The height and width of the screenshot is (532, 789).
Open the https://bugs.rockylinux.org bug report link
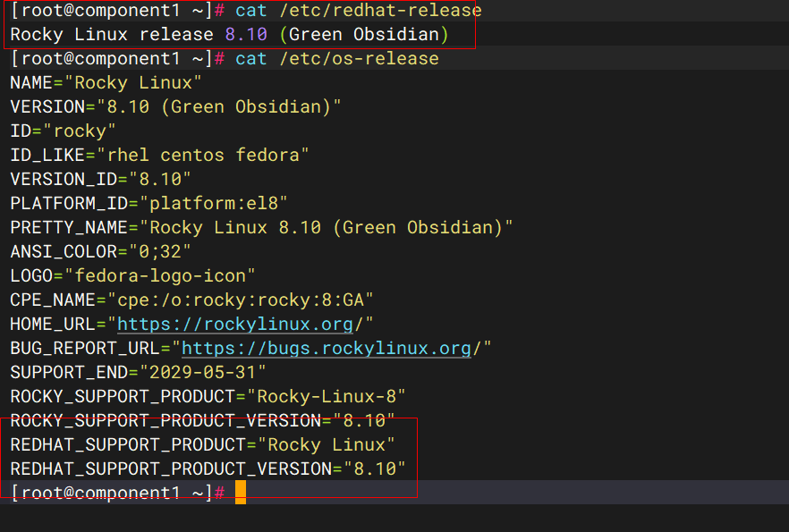(327, 348)
